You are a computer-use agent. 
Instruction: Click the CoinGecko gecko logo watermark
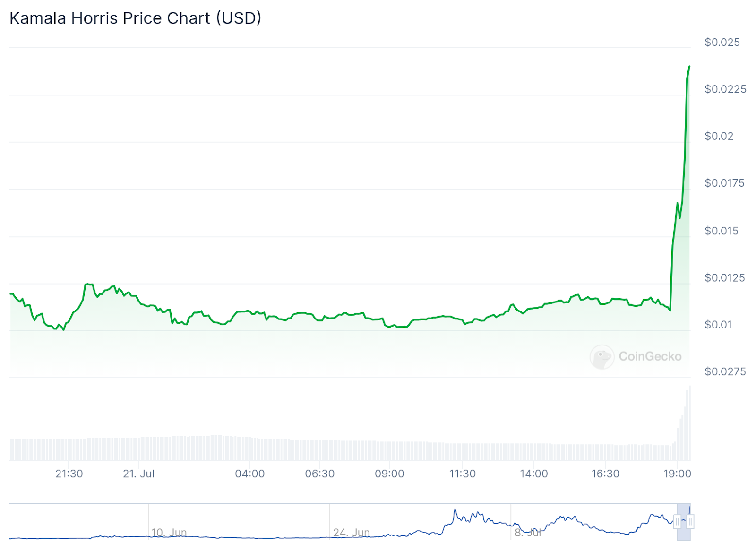click(601, 357)
